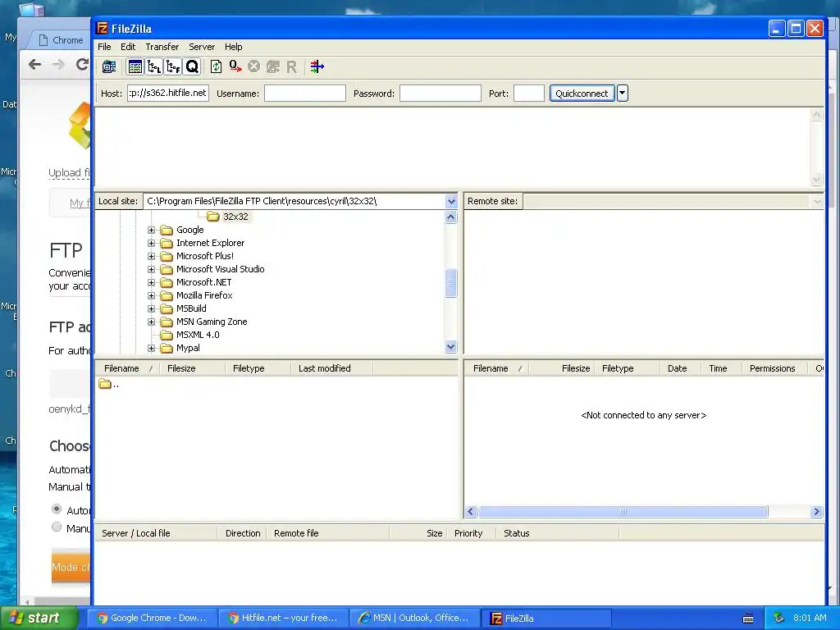Click the remote list scroll right arrow

[816, 512]
